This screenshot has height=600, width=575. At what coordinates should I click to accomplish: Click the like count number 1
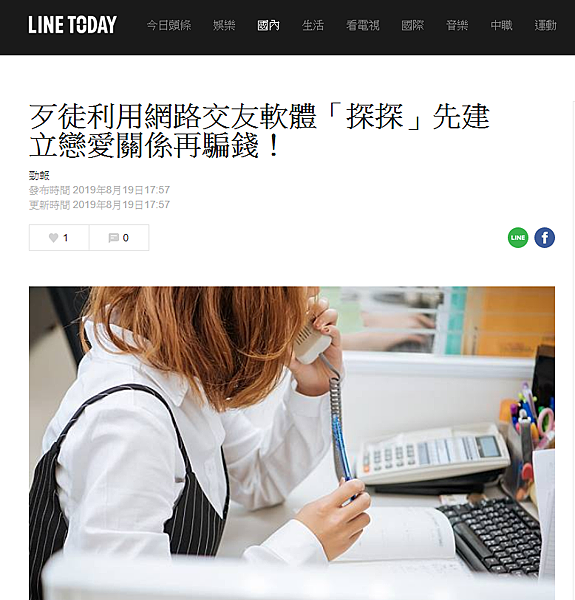point(65,238)
